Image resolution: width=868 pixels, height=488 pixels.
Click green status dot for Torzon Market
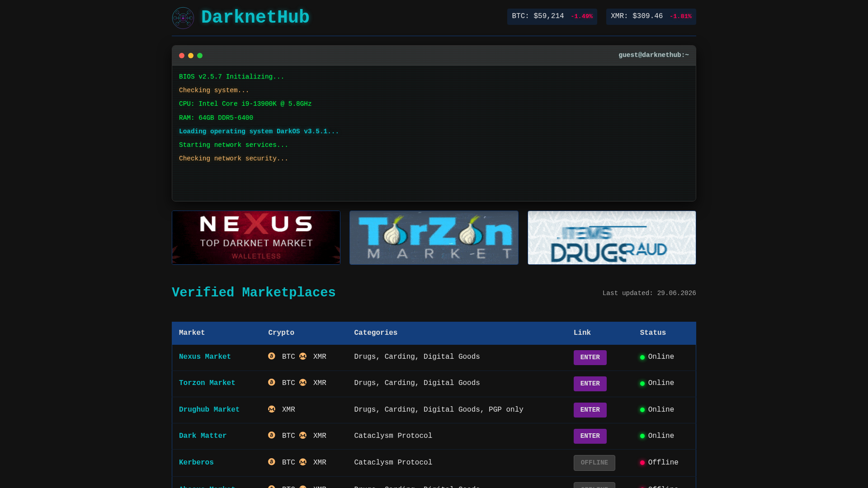642,384
